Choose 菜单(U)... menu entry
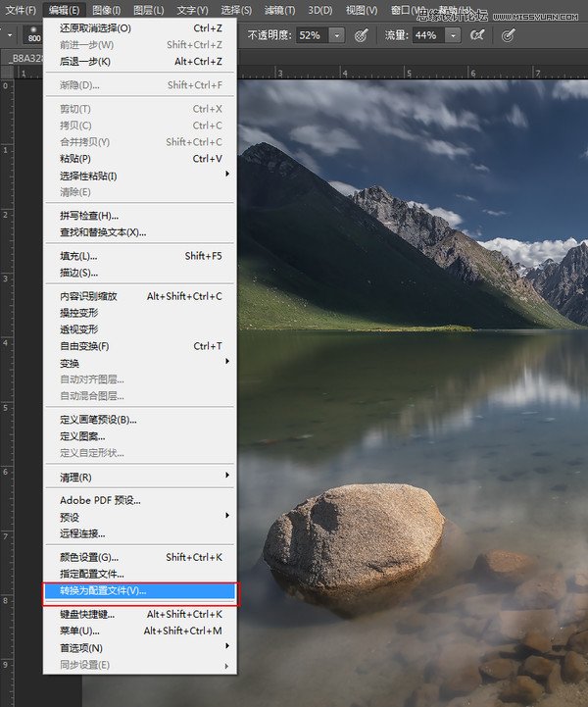The height and width of the screenshot is (707, 588). [x=140, y=631]
